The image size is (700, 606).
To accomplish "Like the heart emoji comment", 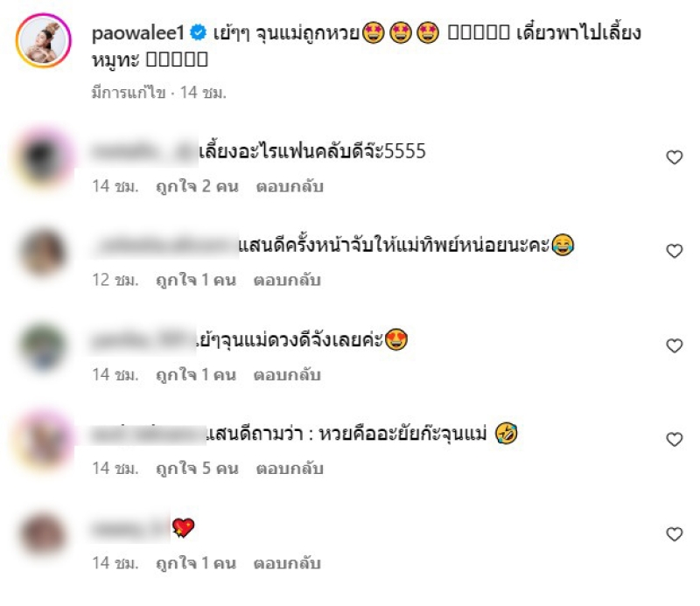I will 674,533.
